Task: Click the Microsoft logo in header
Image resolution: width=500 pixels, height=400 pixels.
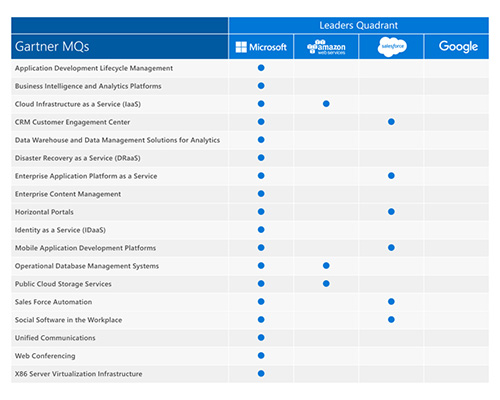Action: 261,47
